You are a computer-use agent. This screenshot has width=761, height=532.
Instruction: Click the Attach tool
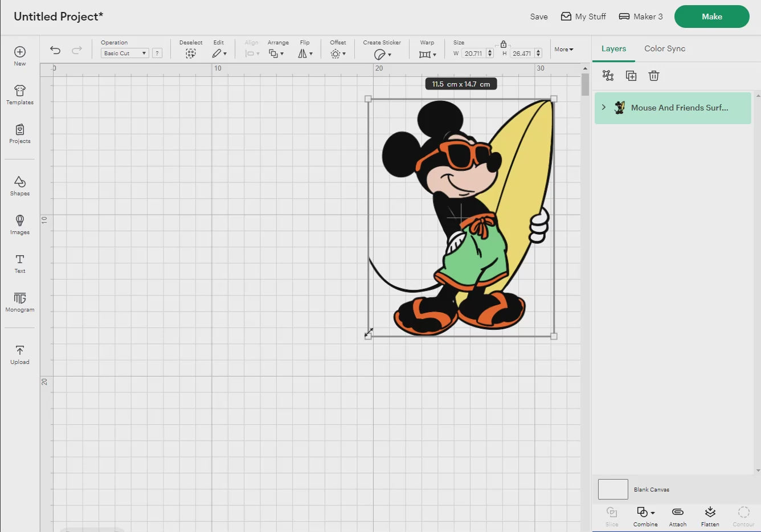tap(678, 516)
